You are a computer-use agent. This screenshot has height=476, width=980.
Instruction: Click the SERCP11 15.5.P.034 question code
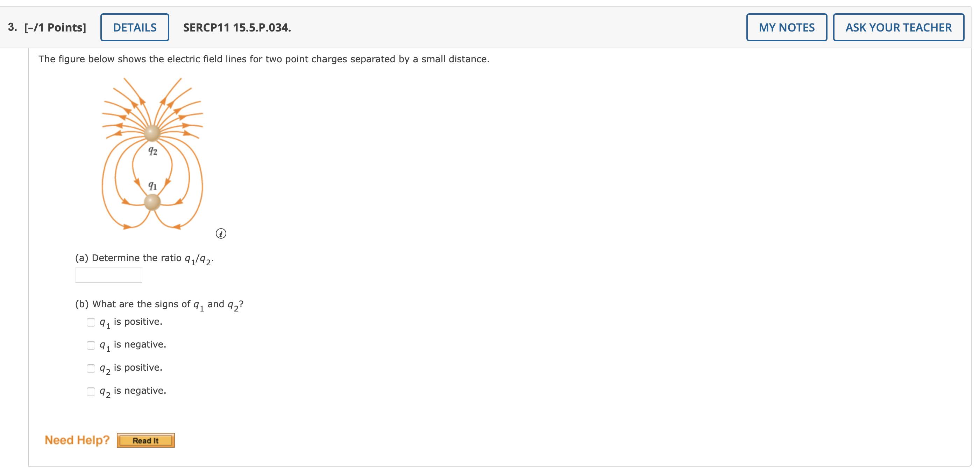[x=237, y=27]
